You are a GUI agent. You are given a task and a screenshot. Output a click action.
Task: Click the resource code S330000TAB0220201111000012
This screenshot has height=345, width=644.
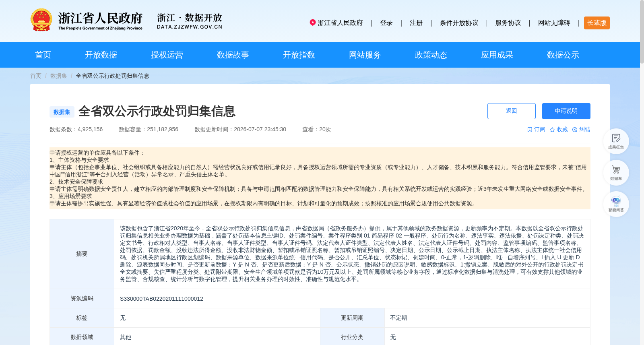tap(161, 299)
